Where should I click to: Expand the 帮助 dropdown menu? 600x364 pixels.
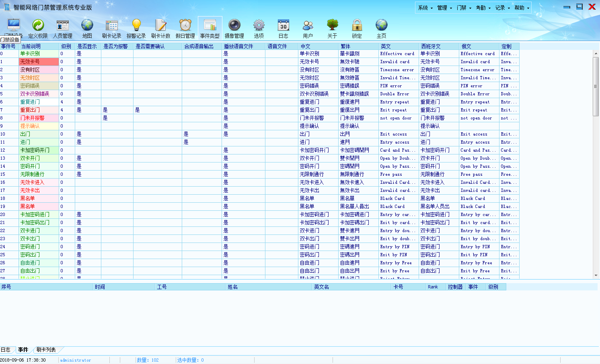point(522,8)
